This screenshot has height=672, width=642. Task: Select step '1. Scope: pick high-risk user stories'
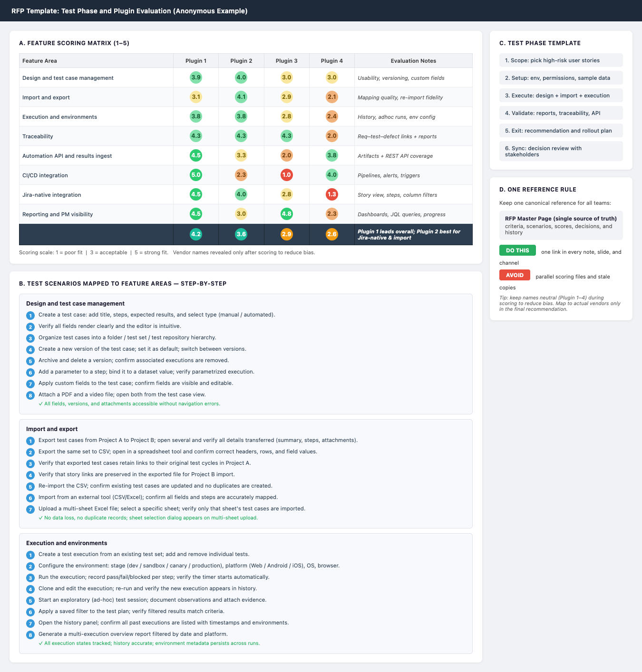tap(561, 60)
